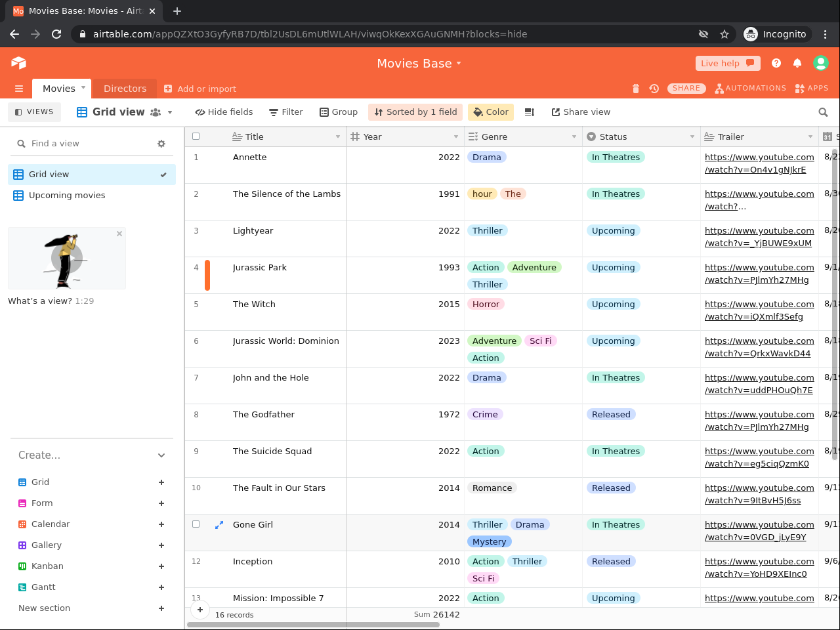
Task: Open the APPS panel
Action: point(811,89)
